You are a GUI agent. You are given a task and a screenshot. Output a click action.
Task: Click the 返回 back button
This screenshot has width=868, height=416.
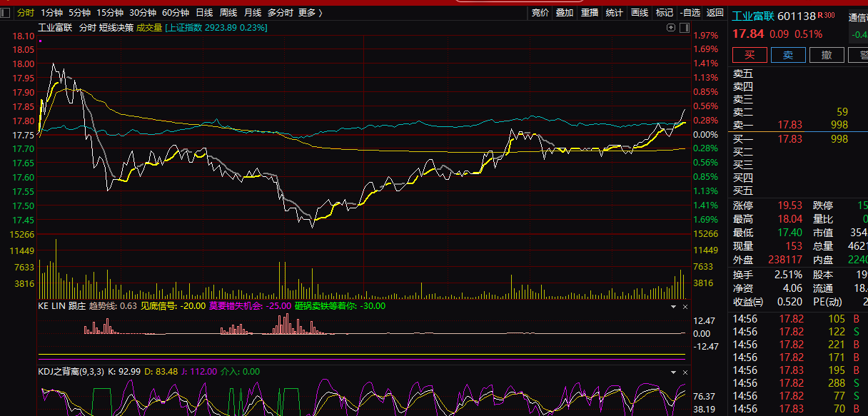(x=715, y=13)
